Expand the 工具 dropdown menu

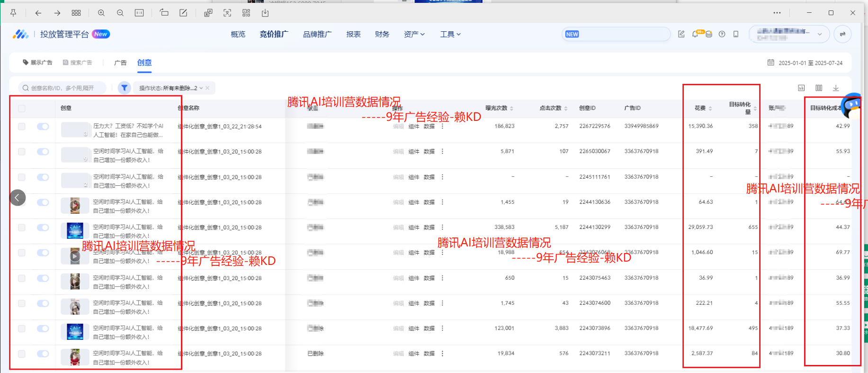(x=450, y=34)
